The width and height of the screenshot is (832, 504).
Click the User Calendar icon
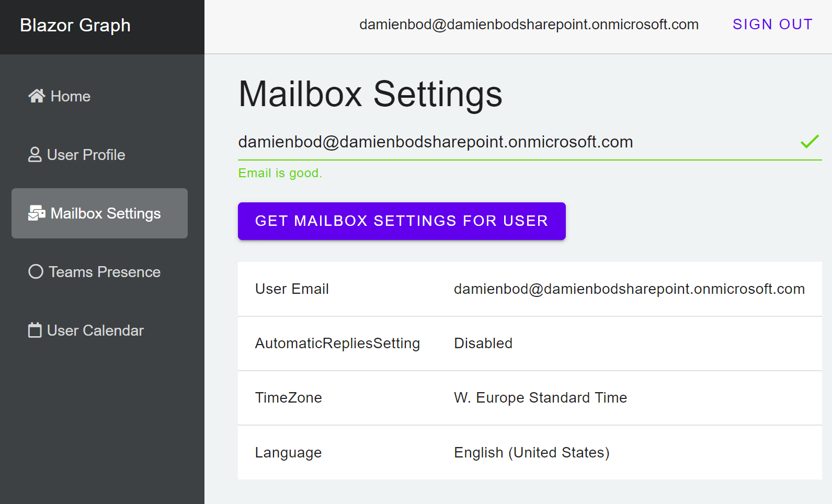(x=35, y=330)
